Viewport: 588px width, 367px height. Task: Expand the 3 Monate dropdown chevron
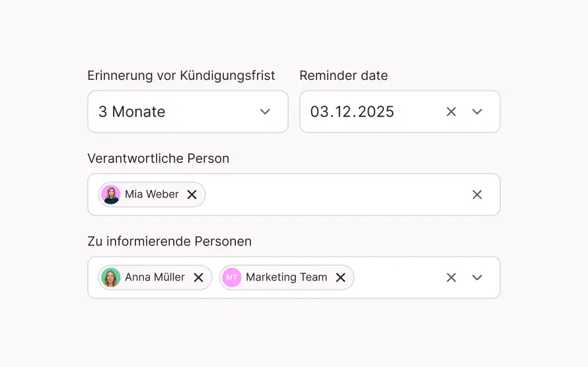tap(265, 112)
